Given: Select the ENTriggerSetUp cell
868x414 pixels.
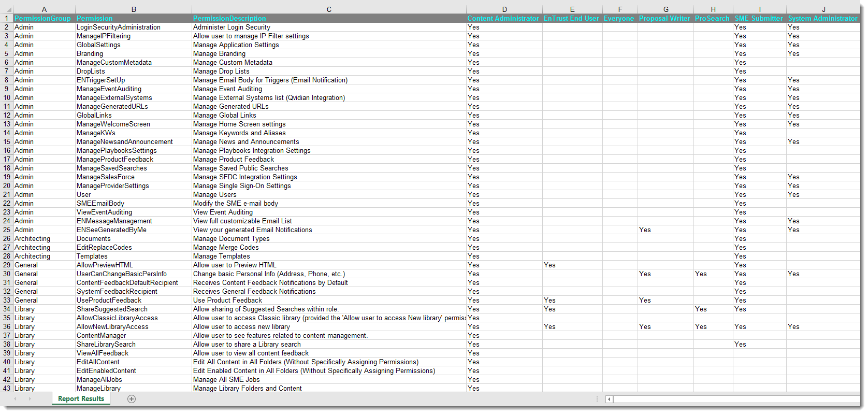Looking at the screenshot, I should point(134,80).
